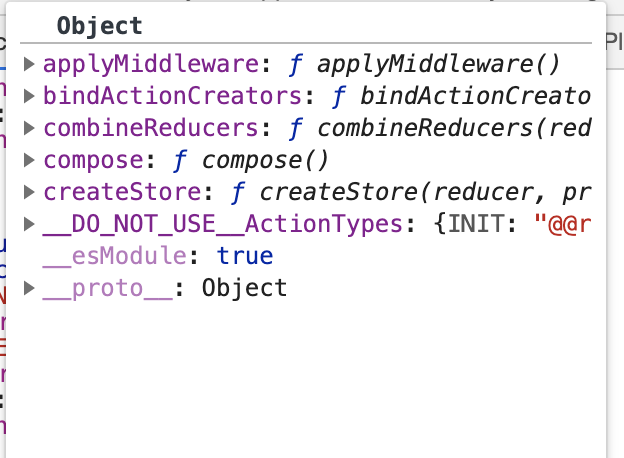Expand the createStore property triangle
Screen dimensions: 624x458
[29, 192]
